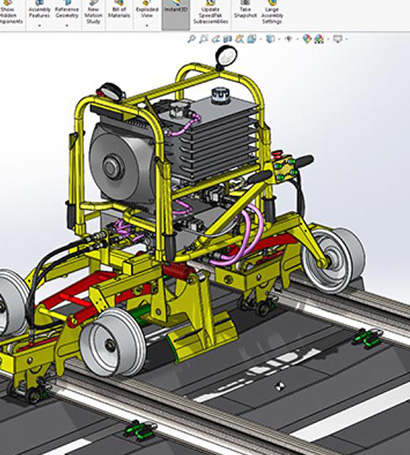Image resolution: width=410 pixels, height=455 pixels.
Task: Open Assembly Features tool
Action: (x=39, y=9)
